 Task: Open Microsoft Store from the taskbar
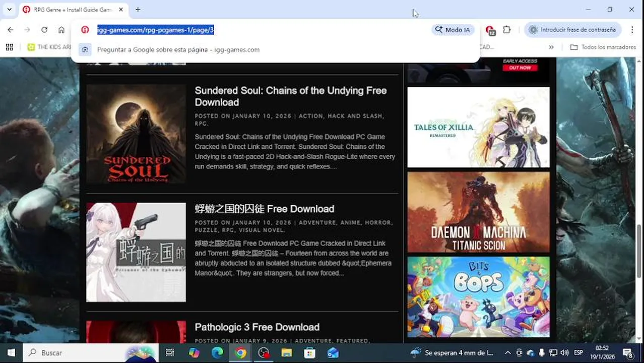pyautogui.click(x=309, y=353)
